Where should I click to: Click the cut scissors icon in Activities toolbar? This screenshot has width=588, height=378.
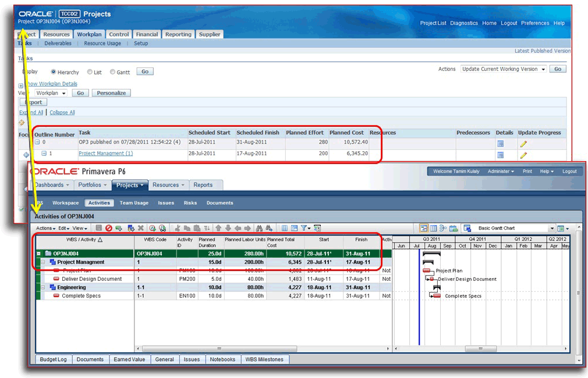coord(178,229)
